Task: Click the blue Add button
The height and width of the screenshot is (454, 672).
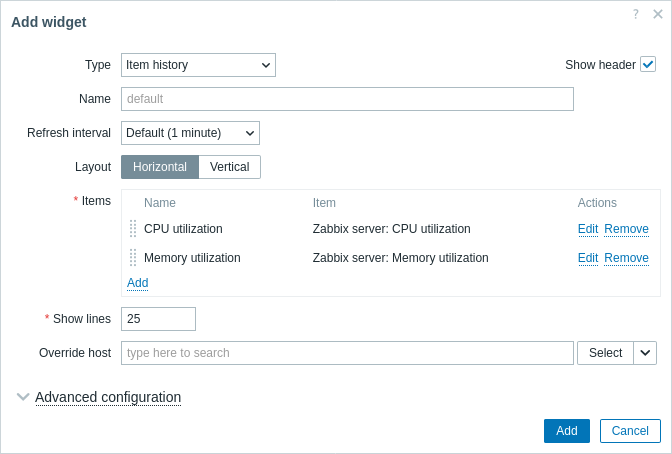Action: [567, 431]
